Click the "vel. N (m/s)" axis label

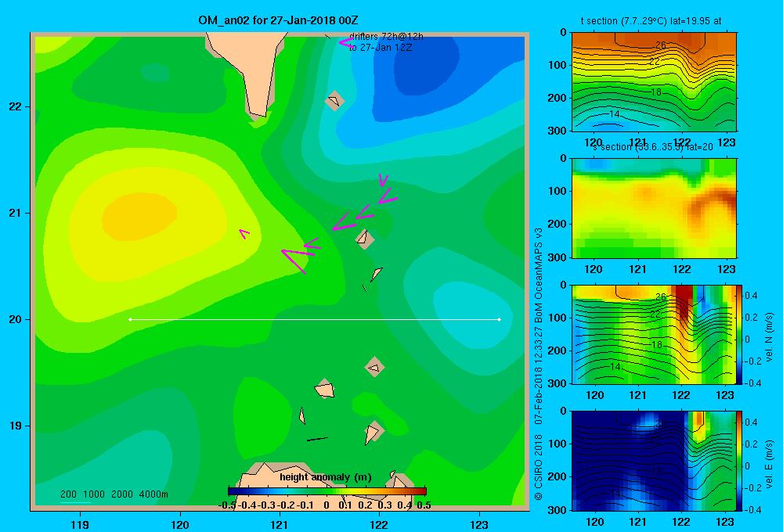(770, 337)
